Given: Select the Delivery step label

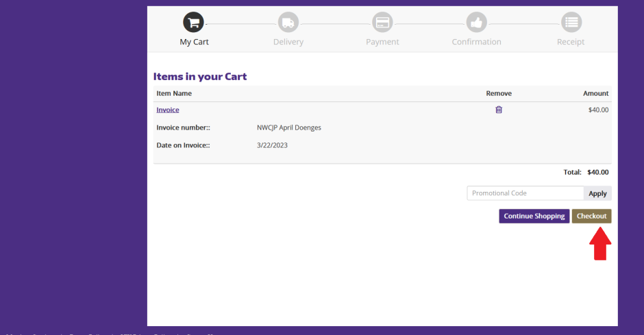Looking at the screenshot, I should pyautogui.click(x=288, y=42).
